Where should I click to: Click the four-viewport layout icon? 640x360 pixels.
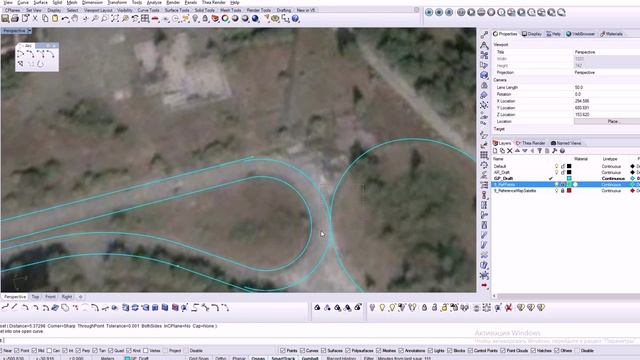[x=145, y=18]
